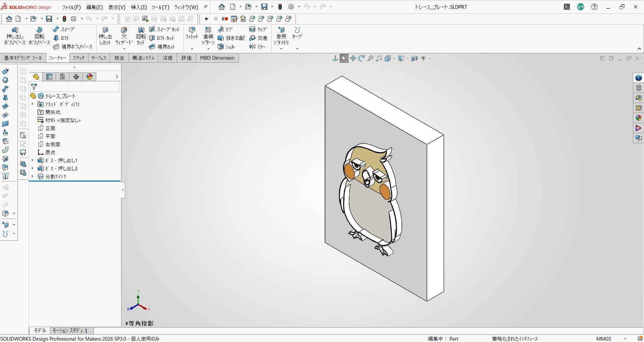Select the 回転ボス/ベース revolve tool

coord(39,36)
